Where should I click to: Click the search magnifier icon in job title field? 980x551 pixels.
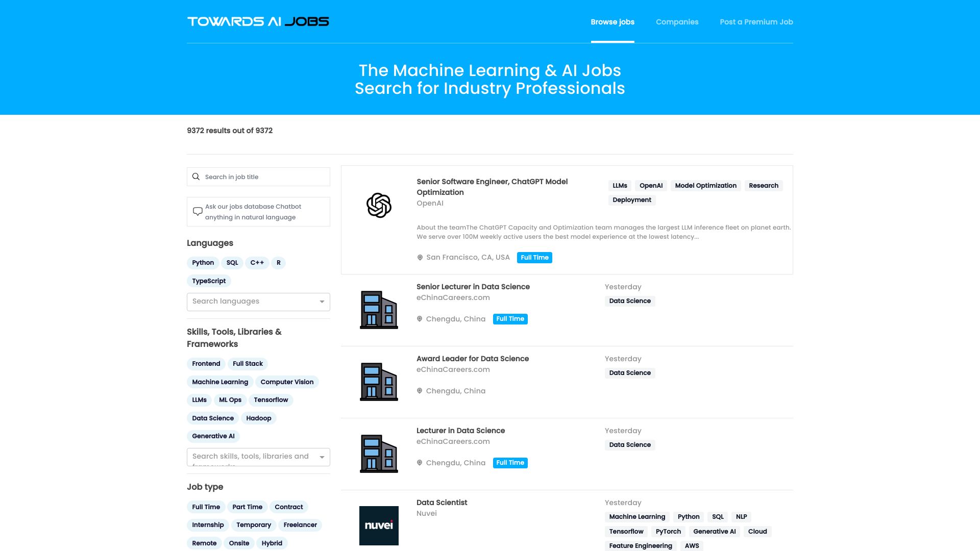coord(196,176)
